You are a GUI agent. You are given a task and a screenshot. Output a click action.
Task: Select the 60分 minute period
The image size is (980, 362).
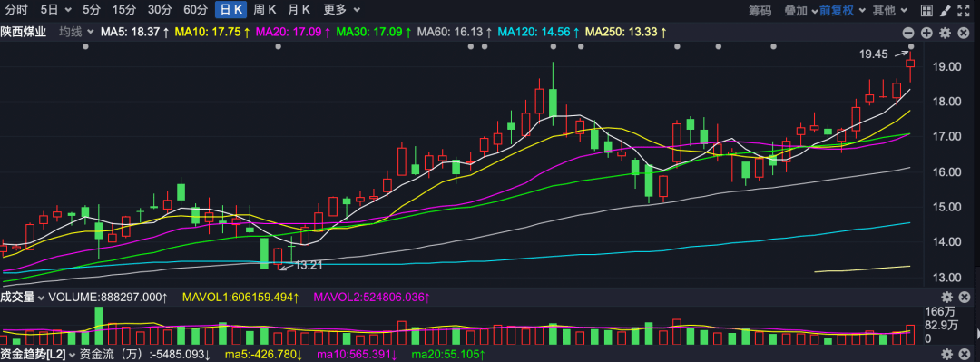click(196, 9)
